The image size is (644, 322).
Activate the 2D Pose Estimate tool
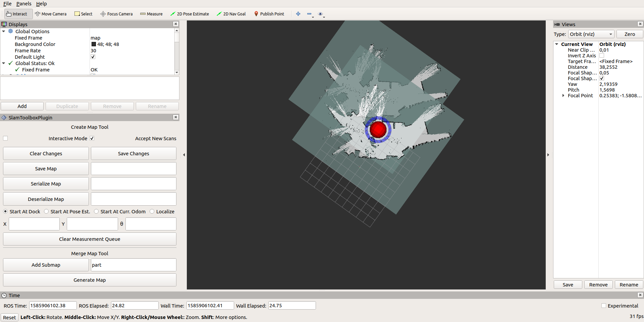point(190,14)
